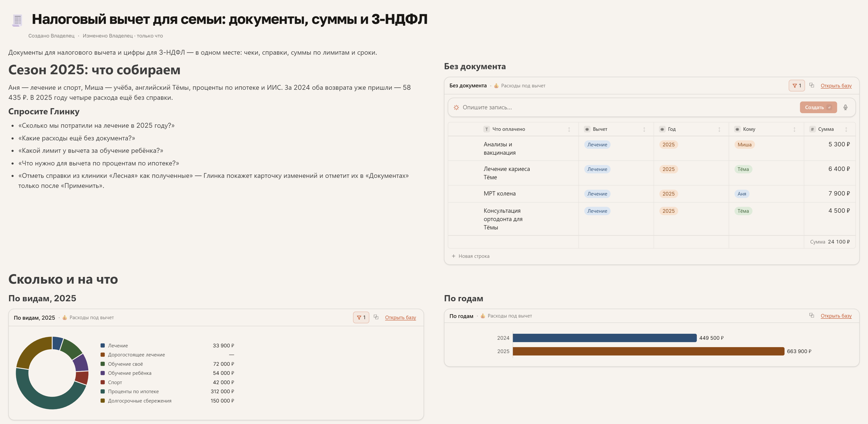Click По годам view title in panel
This screenshot has height=424, width=868.
click(x=461, y=316)
